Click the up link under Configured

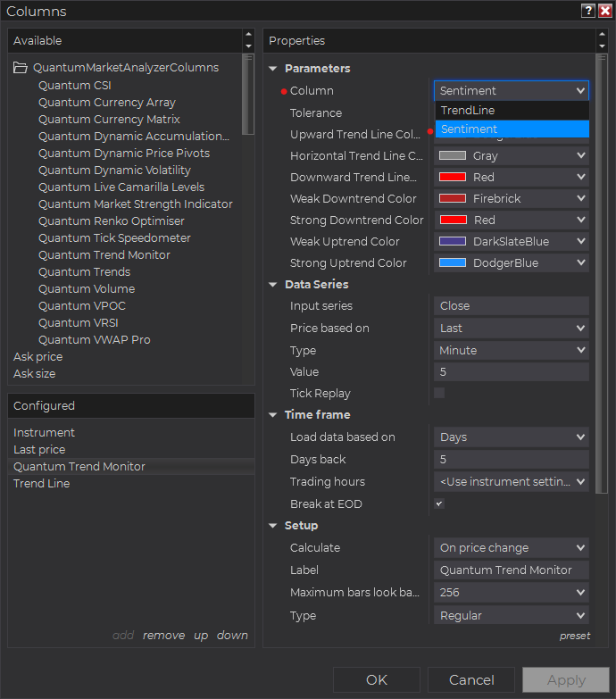tap(201, 636)
